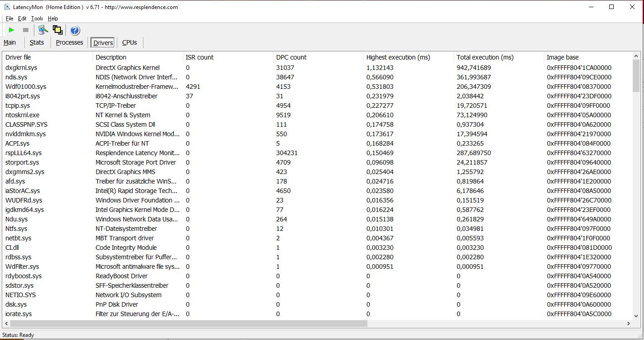Switch to the CPUs tab
644x340 pixels.
click(x=130, y=42)
